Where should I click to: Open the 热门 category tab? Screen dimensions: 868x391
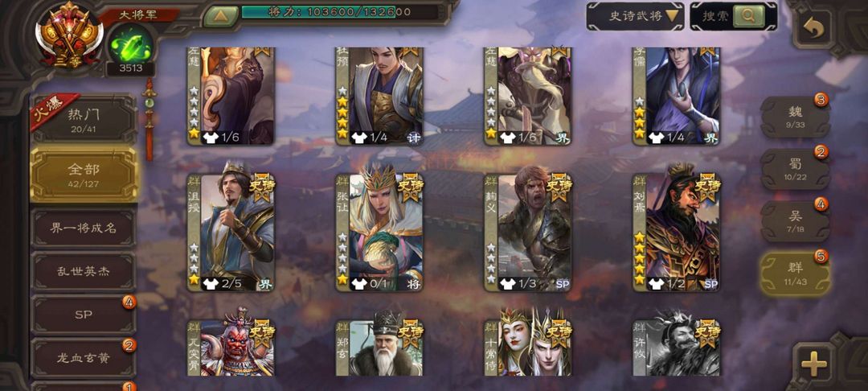point(84,119)
